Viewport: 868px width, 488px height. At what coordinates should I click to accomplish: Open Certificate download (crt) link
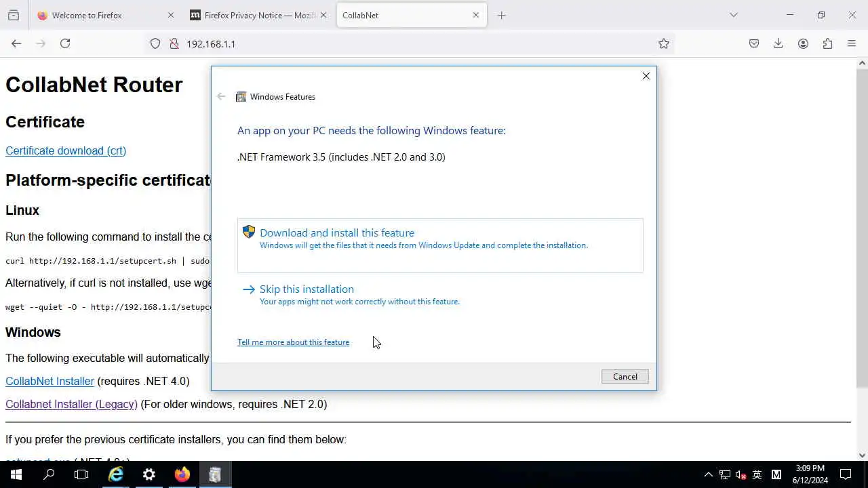tap(66, 150)
